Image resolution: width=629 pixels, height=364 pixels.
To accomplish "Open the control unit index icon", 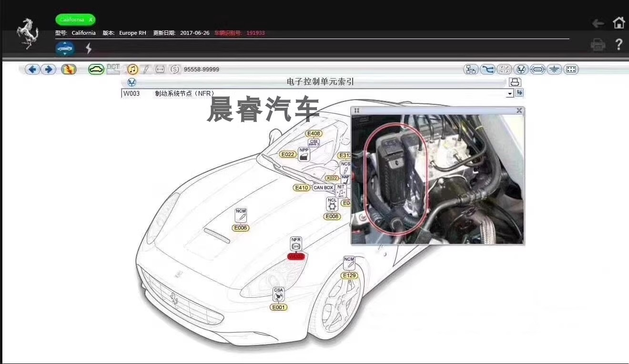I will pos(521,70).
